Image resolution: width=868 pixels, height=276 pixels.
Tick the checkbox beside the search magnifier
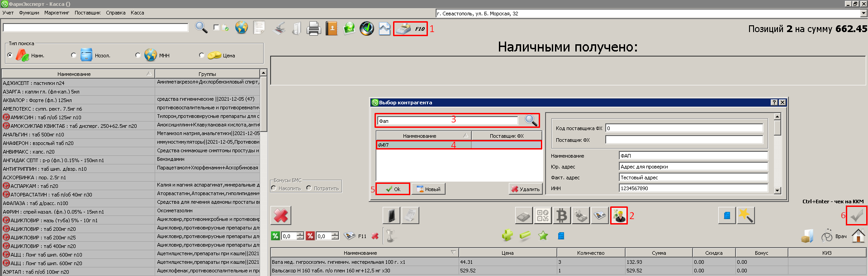(x=217, y=28)
